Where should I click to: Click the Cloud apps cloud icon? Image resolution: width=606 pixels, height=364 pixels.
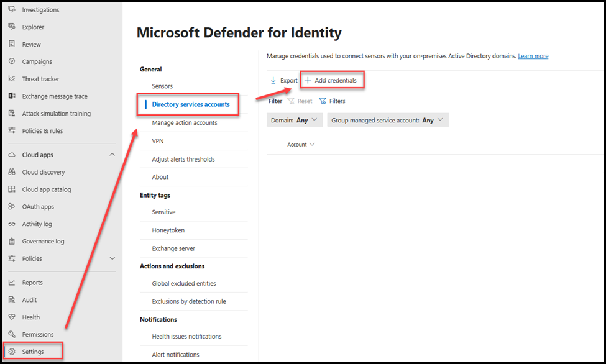point(12,155)
